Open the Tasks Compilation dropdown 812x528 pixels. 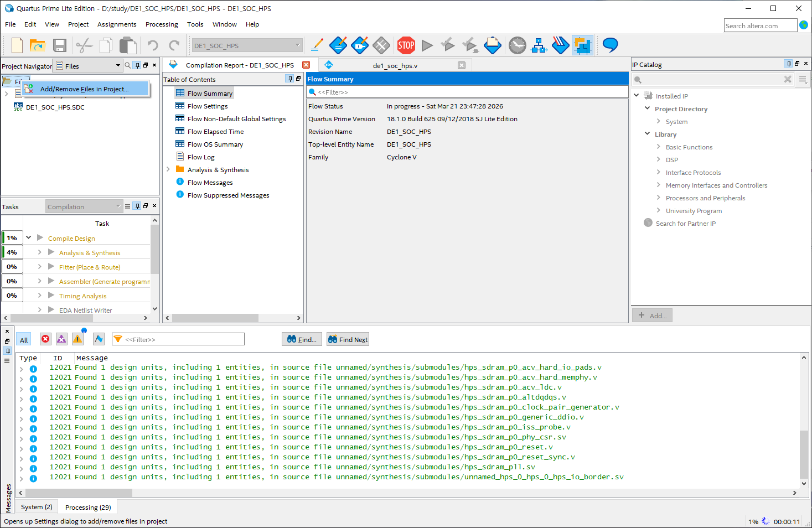(x=84, y=206)
